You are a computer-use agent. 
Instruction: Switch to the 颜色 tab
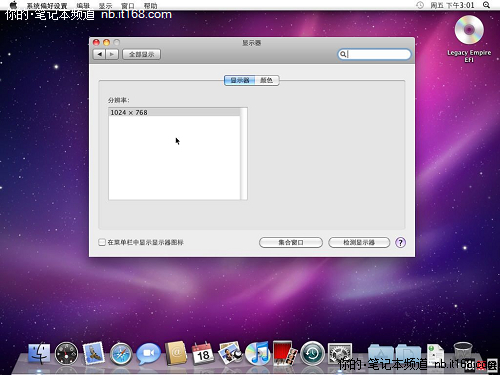click(267, 80)
